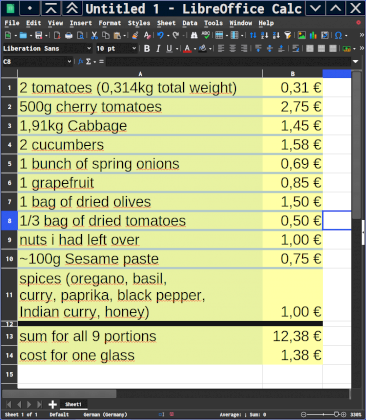Click the formula input line
This screenshot has height=420, width=366.
228,61
